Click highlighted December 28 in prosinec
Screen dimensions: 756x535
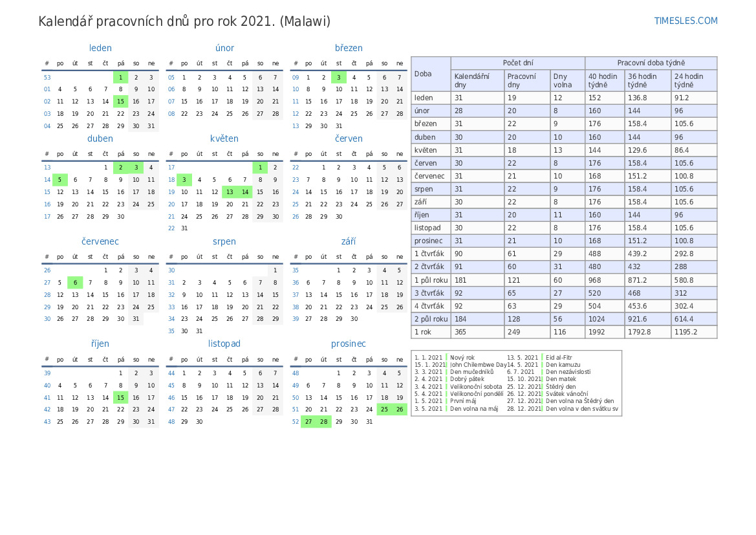point(324,422)
